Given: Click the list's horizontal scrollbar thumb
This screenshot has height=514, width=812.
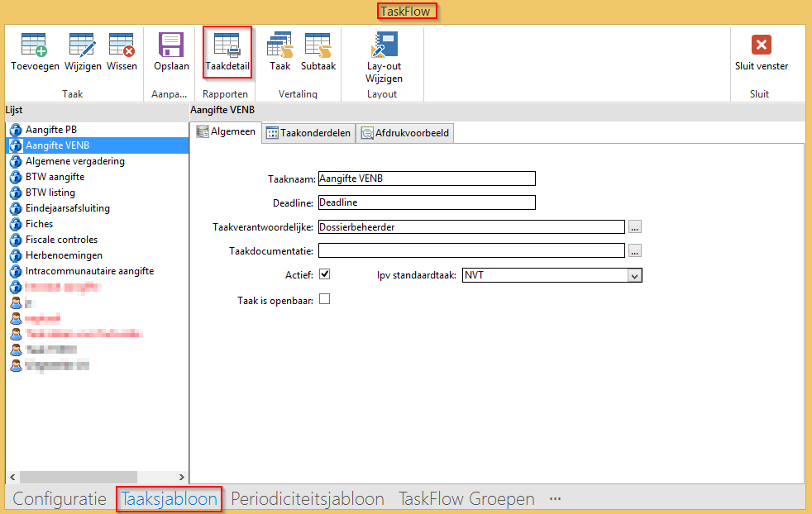Looking at the screenshot, I should coord(79,478).
